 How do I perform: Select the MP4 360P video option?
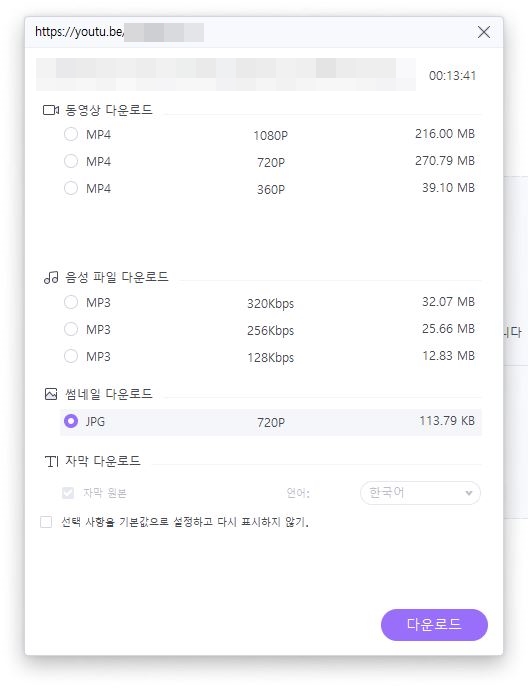point(71,188)
